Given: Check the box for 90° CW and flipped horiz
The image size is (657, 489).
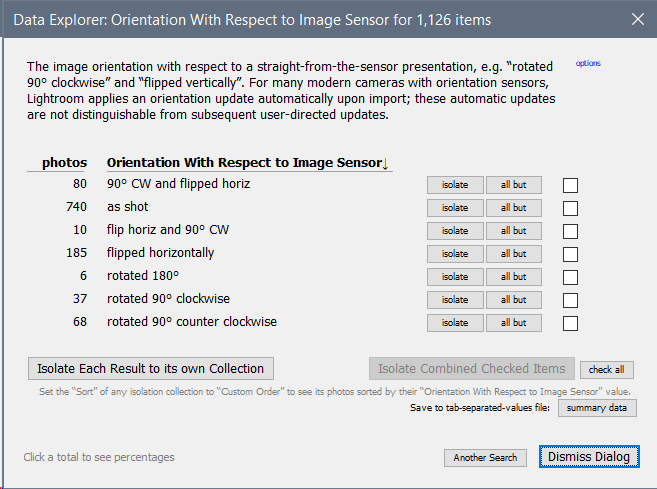Looking at the screenshot, I should coord(570,185).
